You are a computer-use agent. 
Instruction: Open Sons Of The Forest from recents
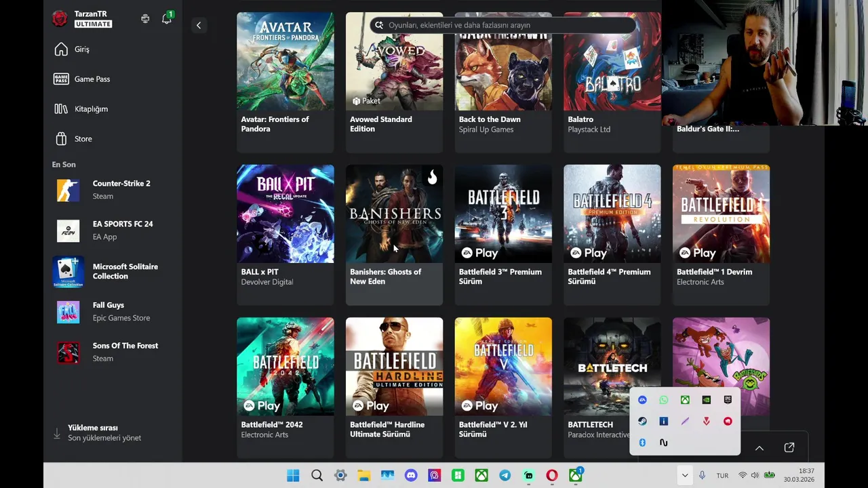(113, 352)
